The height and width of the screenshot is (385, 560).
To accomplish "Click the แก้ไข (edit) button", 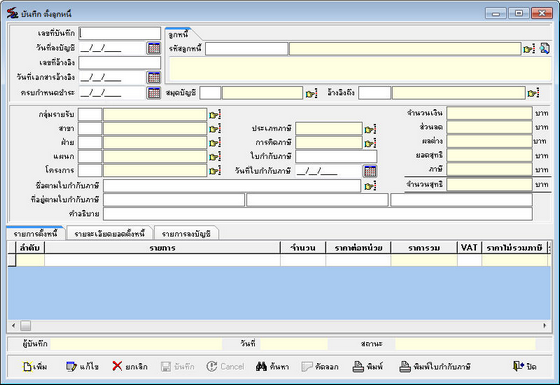I will [x=82, y=366].
